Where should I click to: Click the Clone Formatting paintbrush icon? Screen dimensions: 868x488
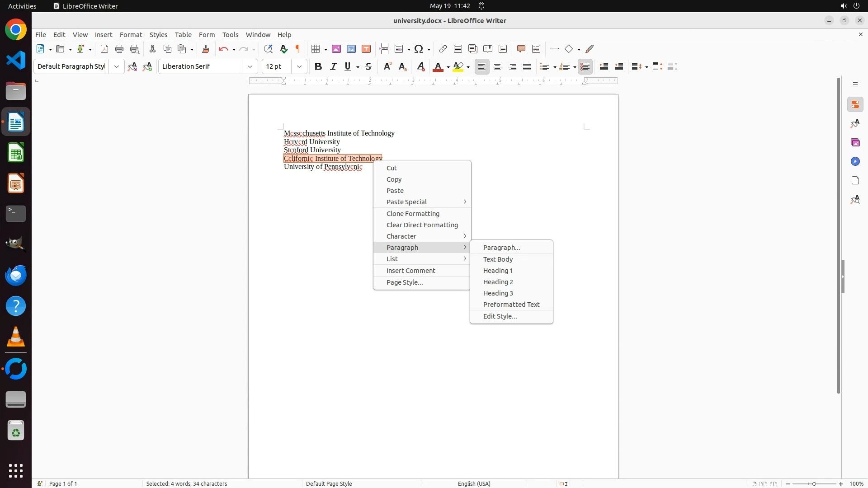click(x=206, y=49)
